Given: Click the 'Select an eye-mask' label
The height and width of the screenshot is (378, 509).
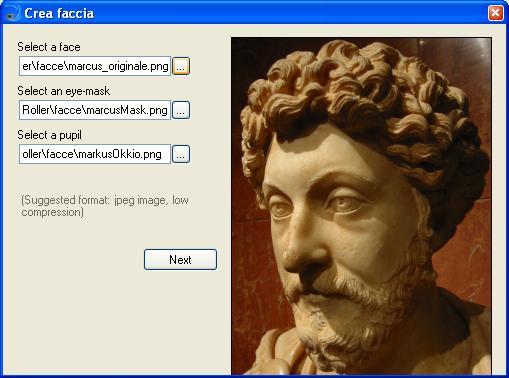Looking at the screenshot, I should coord(63,91).
